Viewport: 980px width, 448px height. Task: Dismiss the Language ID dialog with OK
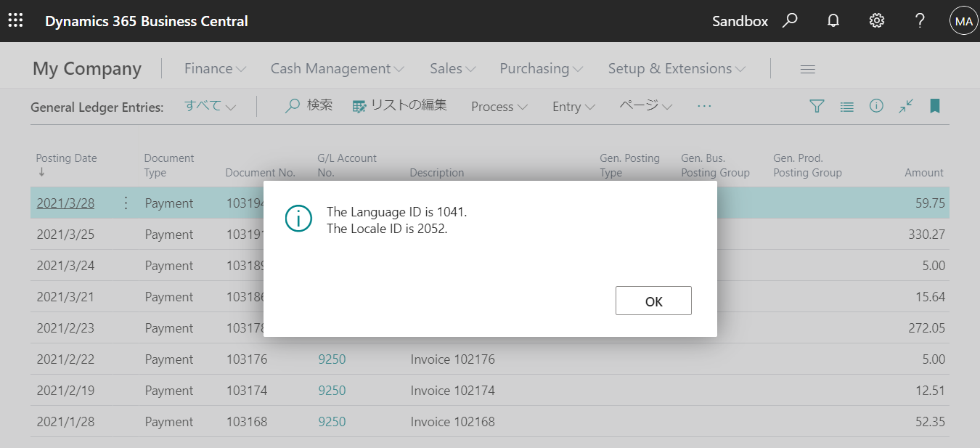653,300
